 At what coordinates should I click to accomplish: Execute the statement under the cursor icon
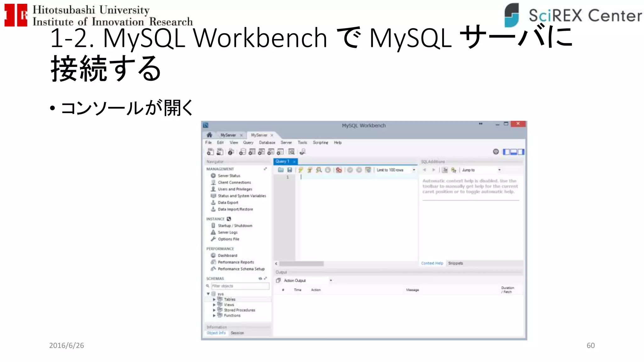tap(310, 170)
